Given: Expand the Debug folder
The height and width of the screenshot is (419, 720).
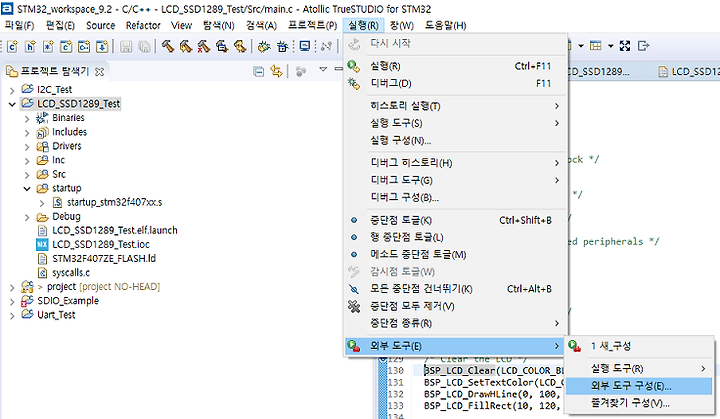Looking at the screenshot, I should [27, 217].
